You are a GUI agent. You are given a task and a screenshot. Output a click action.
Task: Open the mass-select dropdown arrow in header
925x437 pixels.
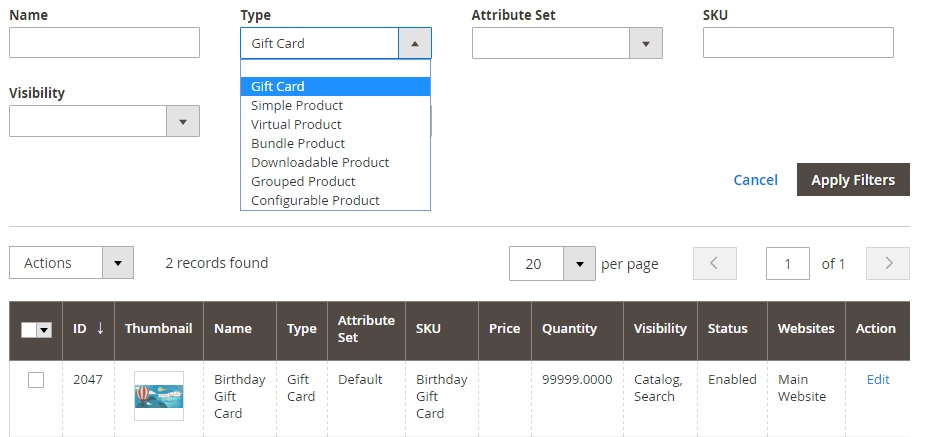tap(44, 329)
